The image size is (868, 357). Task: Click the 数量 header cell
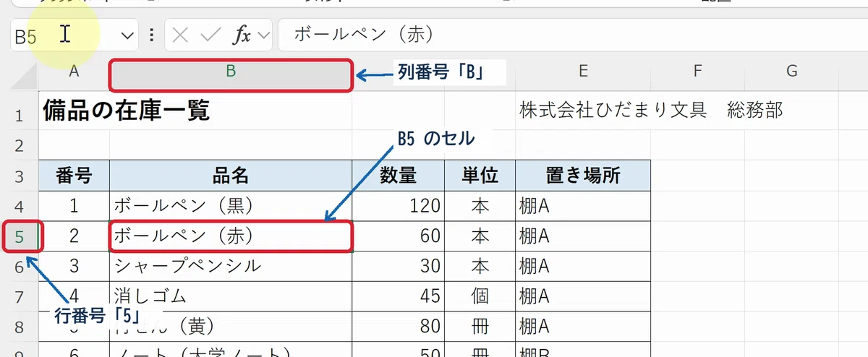pos(398,175)
